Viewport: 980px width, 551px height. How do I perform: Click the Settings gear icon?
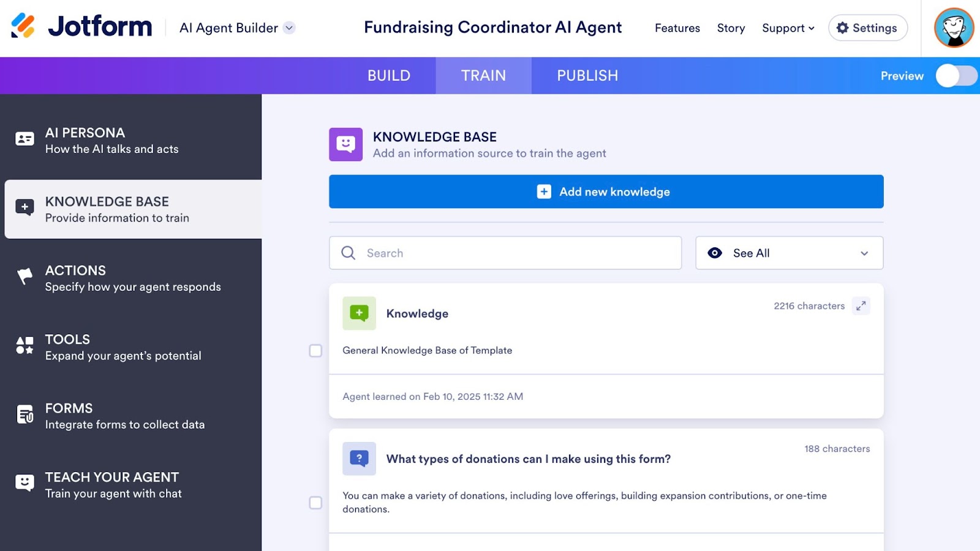coord(843,28)
